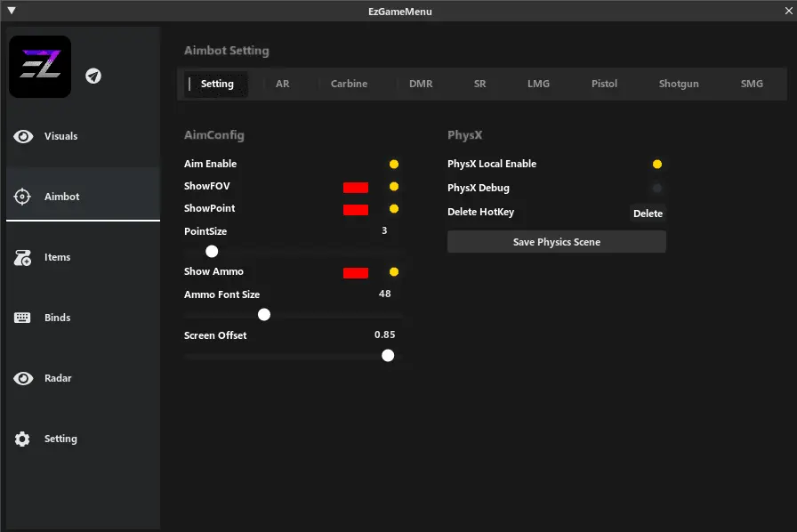Viewport: 797px width, 532px height.
Task: Click the Delete hotkey button
Action: pyautogui.click(x=648, y=214)
